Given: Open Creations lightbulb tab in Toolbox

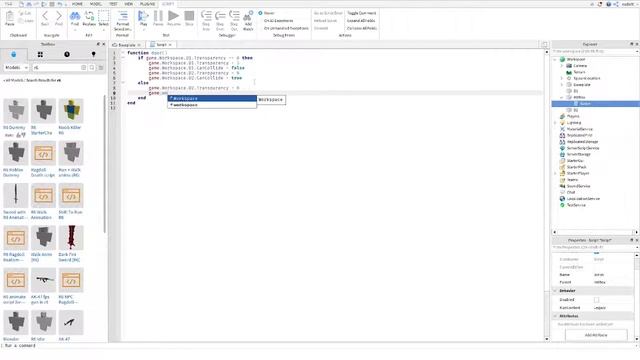Looking at the screenshot, I should [93, 54].
